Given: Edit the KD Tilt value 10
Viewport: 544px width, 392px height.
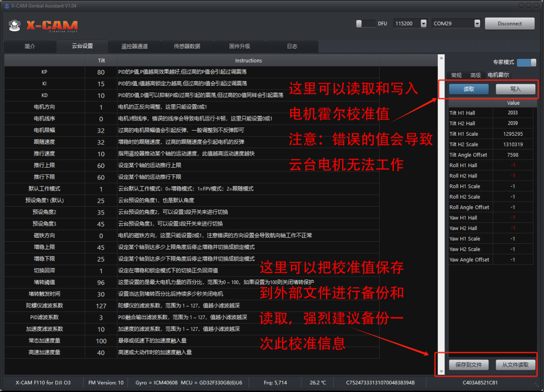Looking at the screenshot, I should tap(101, 95).
